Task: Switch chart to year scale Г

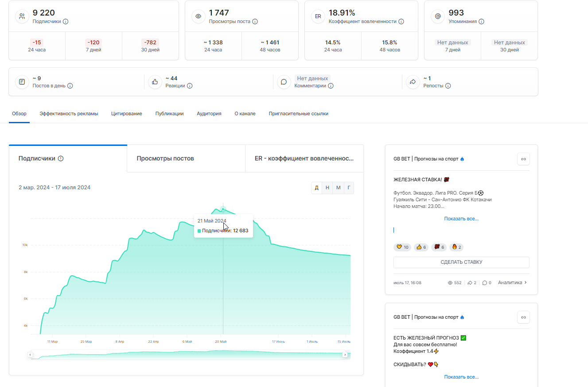Action: pyautogui.click(x=349, y=188)
